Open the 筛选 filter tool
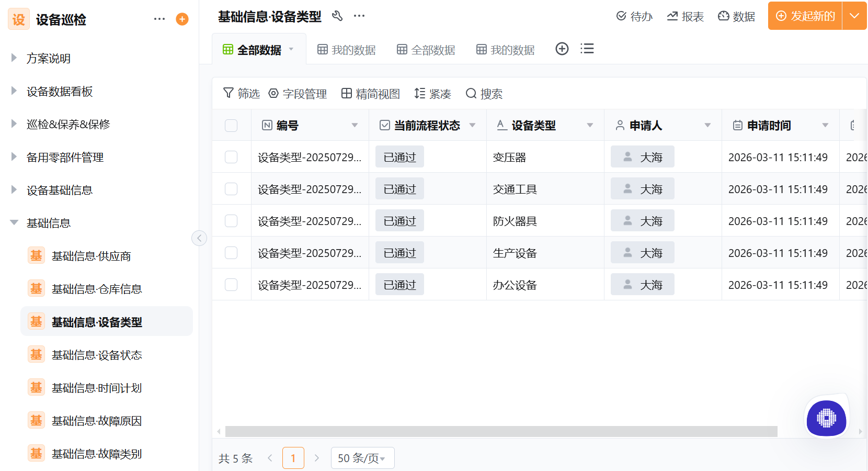This screenshot has width=868, height=471. [x=241, y=93]
